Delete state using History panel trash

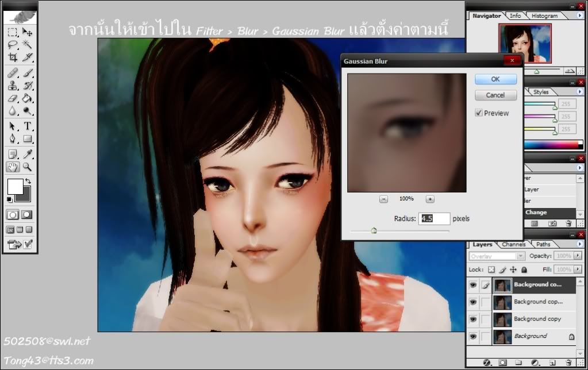(x=569, y=224)
